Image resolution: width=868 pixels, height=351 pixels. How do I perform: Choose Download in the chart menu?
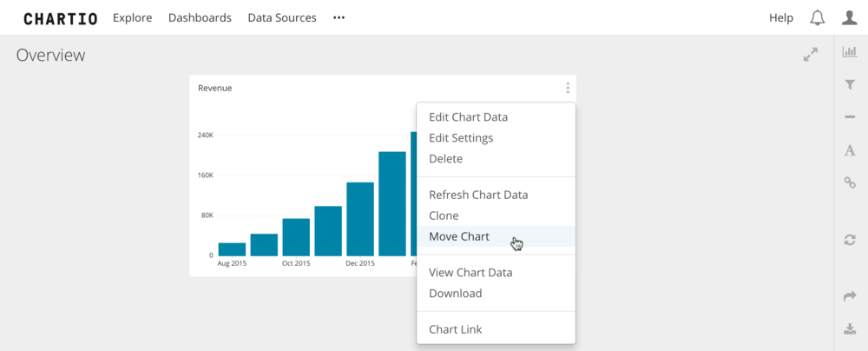click(x=496, y=294)
